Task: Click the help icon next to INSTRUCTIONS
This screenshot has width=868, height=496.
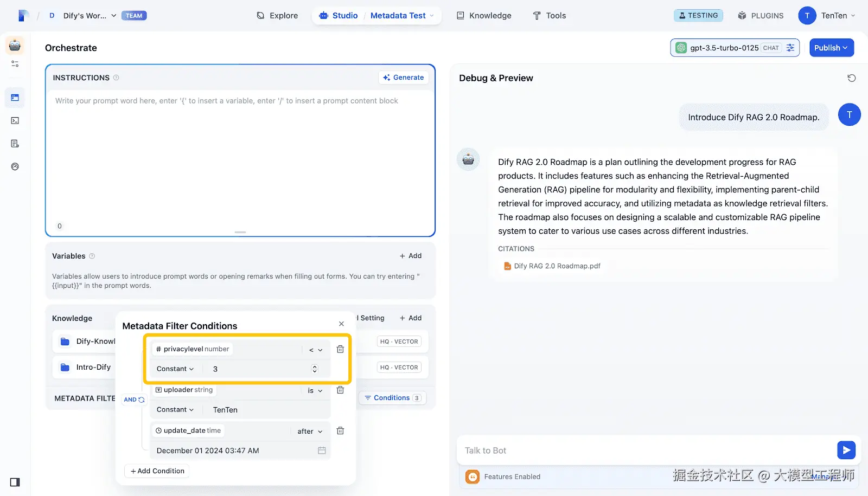Action: (x=116, y=78)
